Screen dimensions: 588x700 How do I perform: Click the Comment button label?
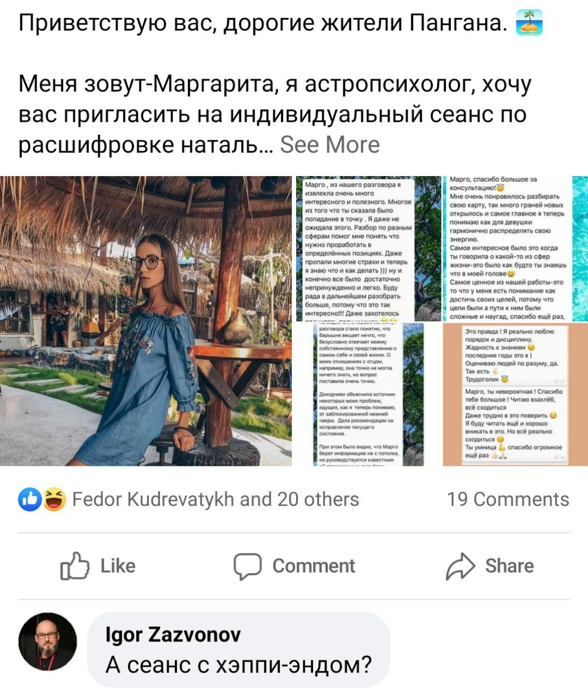[314, 566]
